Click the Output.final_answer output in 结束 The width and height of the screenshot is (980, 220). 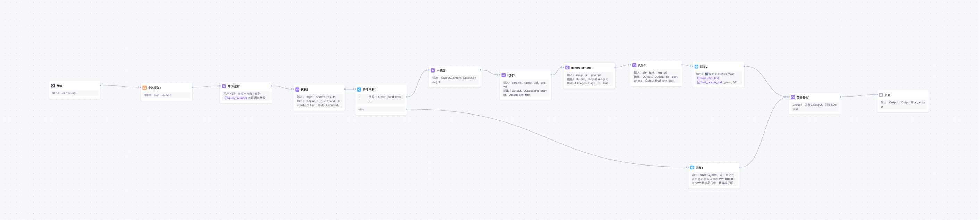903,104
